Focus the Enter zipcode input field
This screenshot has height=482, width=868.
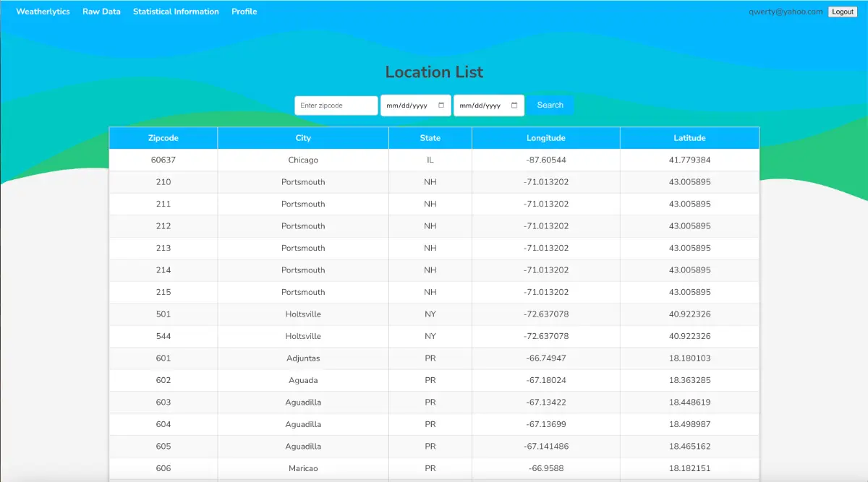click(336, 106)
